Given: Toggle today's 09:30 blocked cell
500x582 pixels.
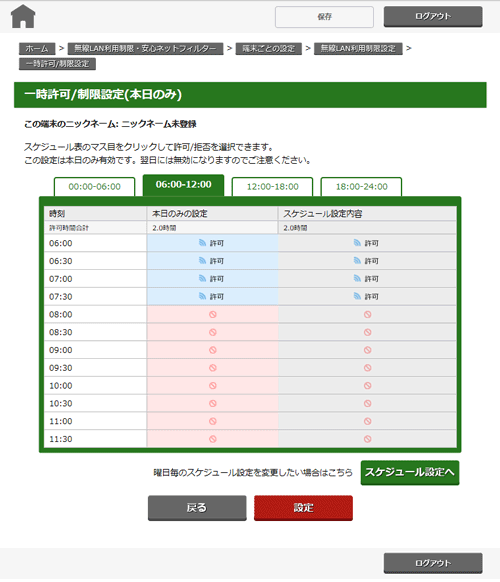Looking at the screenshot, I should pos(212,368).
